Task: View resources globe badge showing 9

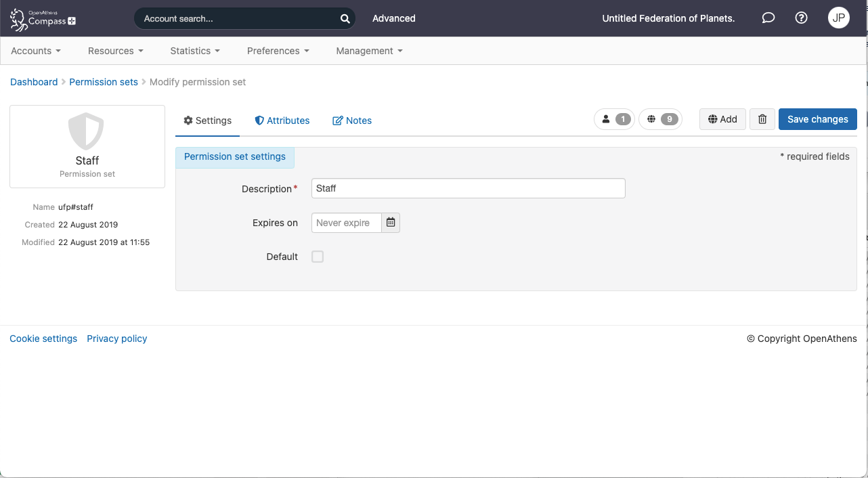Action: click(x=660, y=119)
